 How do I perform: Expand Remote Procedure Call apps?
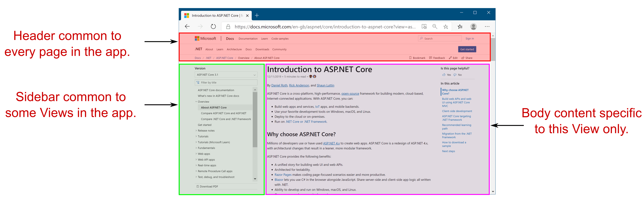196,171
